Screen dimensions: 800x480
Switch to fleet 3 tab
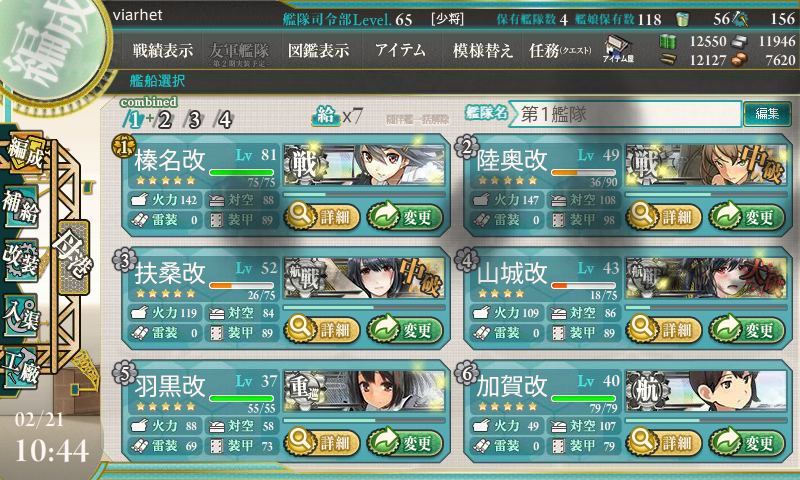click(194, 120)
